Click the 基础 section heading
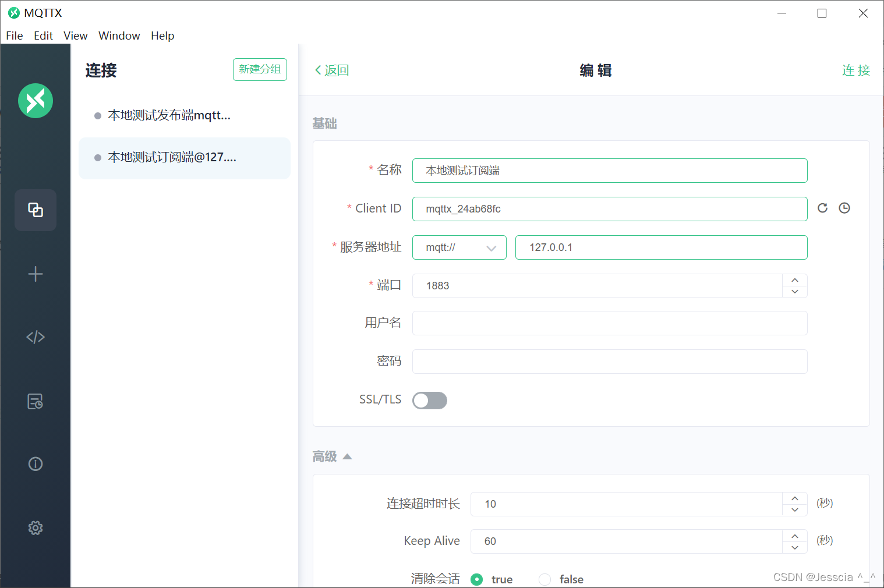 325,123
